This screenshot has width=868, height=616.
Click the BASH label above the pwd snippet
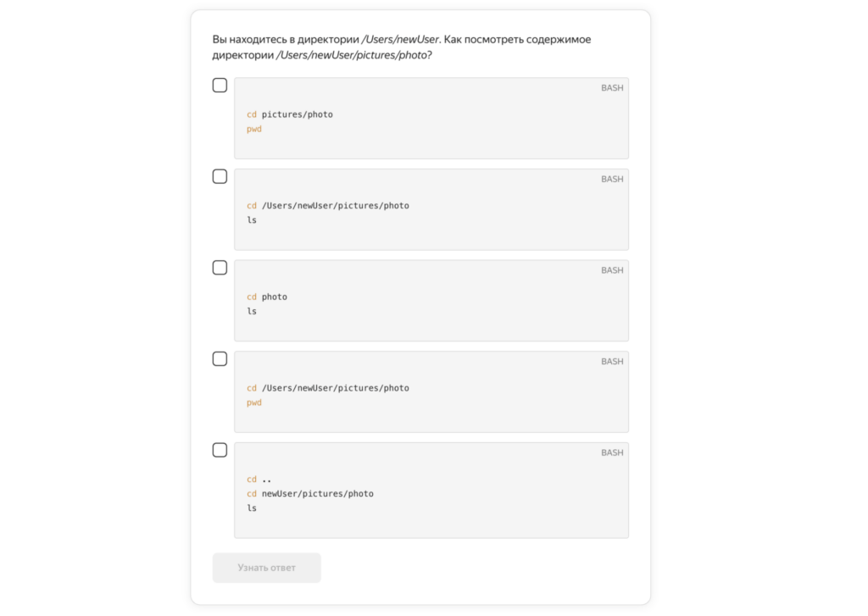(x=612, y=361)
